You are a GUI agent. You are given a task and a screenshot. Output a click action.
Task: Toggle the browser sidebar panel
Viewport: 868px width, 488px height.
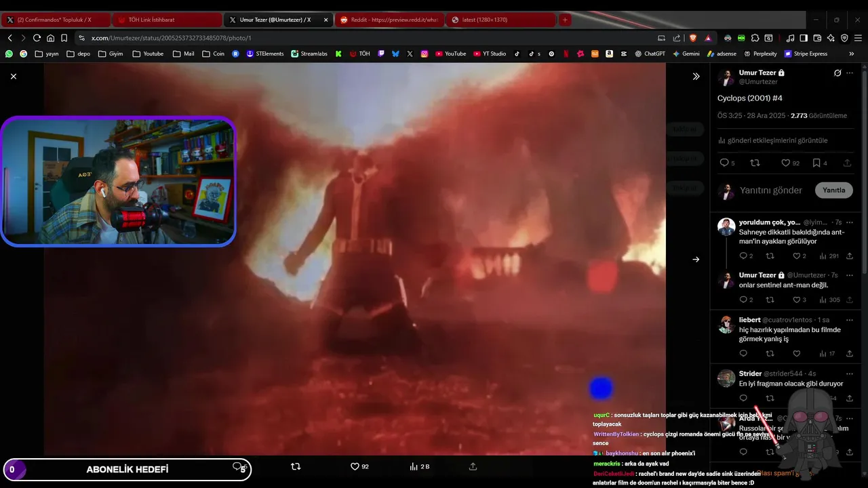[x=804, y=38]
